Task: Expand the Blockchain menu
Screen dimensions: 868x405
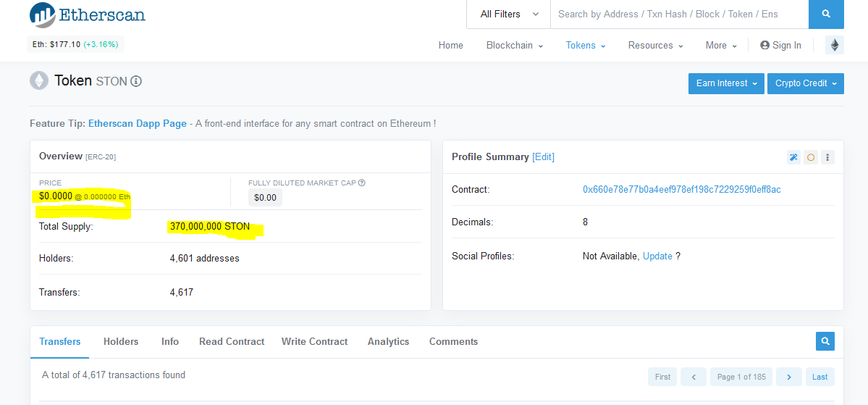Action: 514,45
